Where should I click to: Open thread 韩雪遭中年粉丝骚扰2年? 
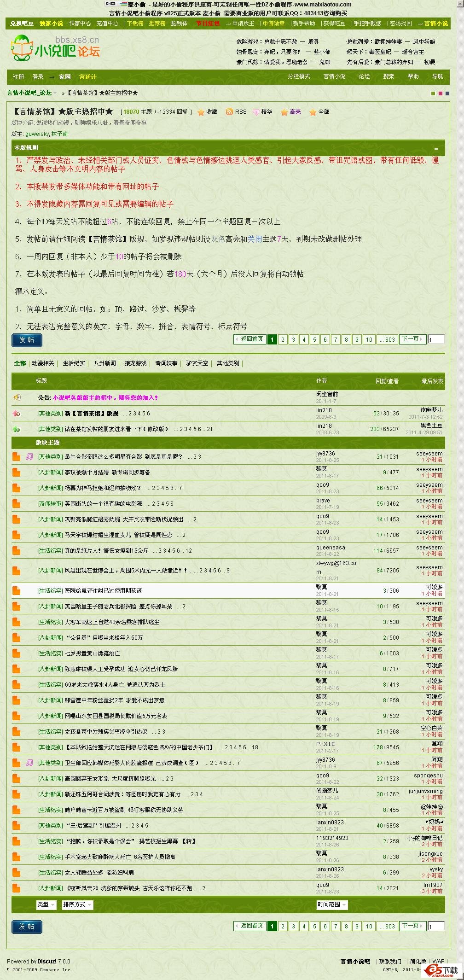pos(114,700)
